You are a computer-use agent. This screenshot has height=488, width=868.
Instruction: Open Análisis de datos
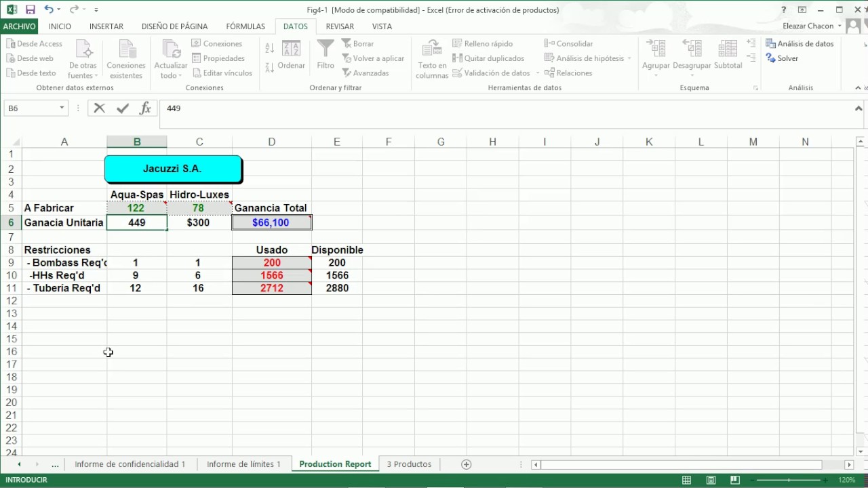click(x=800, y=43)
